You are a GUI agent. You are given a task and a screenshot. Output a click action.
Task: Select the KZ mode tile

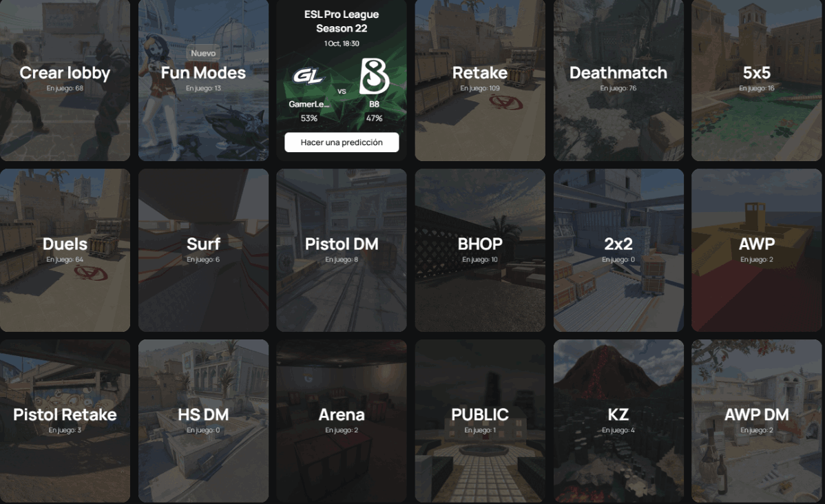coord(618,421)
